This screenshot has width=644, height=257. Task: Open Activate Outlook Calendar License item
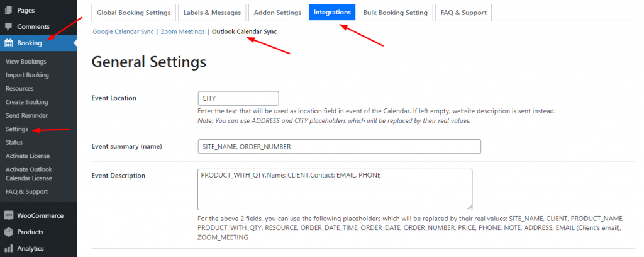(29, 173)
